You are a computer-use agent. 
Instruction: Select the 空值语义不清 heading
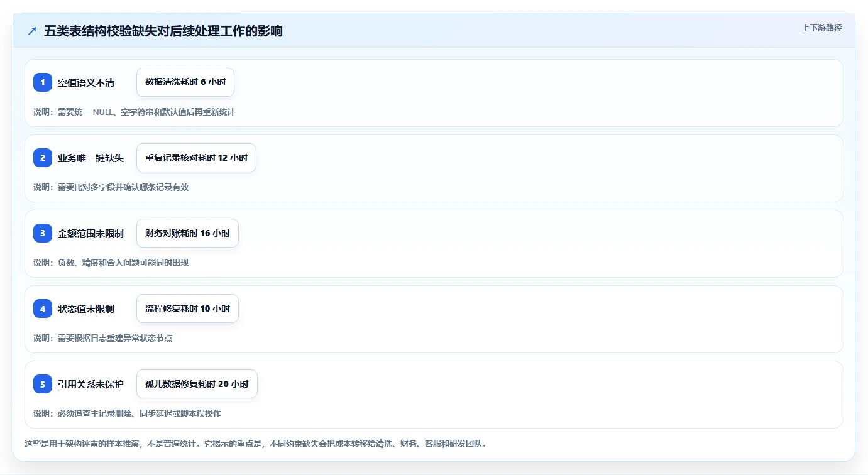(x=86, y=83)
